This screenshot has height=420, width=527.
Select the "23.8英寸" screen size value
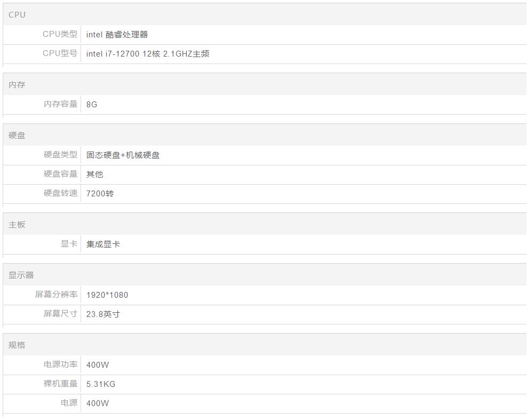[103, 314]
